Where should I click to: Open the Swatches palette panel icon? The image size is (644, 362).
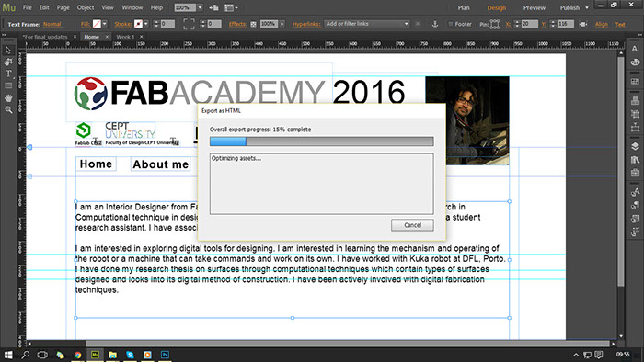(635, 62)
